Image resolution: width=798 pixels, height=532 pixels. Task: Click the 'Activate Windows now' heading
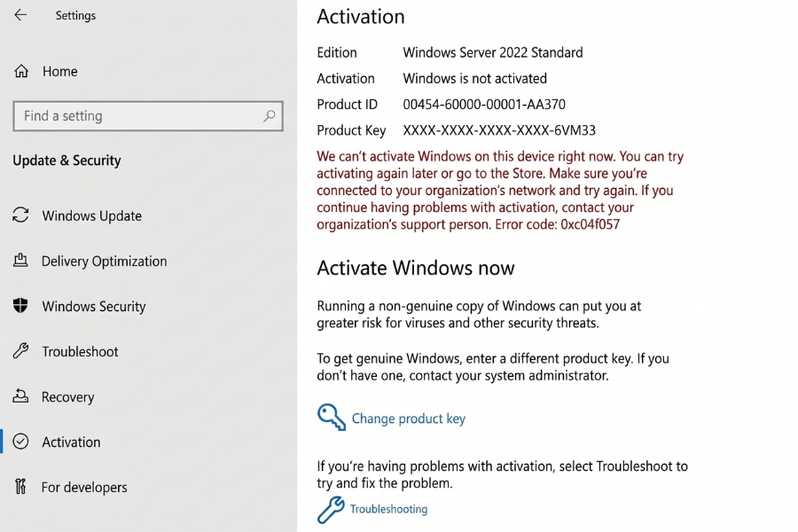(x=416, y=268)
